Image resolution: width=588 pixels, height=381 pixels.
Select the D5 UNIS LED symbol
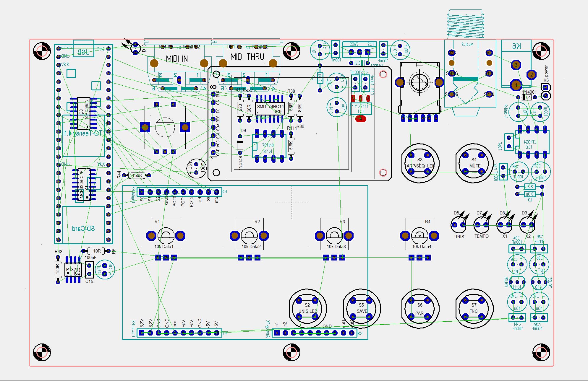click(459, 225)
